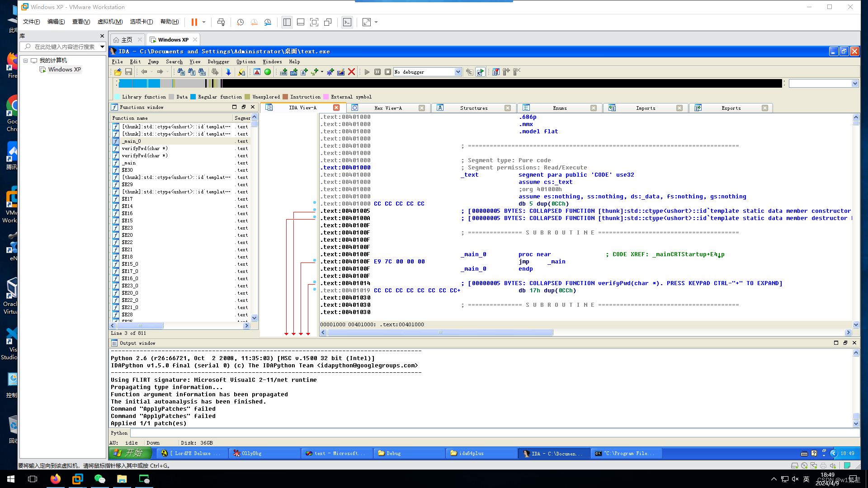The height and width of the screenshot is (488, 868).
Task: Open the Debugger menu in IDA
Action: 218,62
